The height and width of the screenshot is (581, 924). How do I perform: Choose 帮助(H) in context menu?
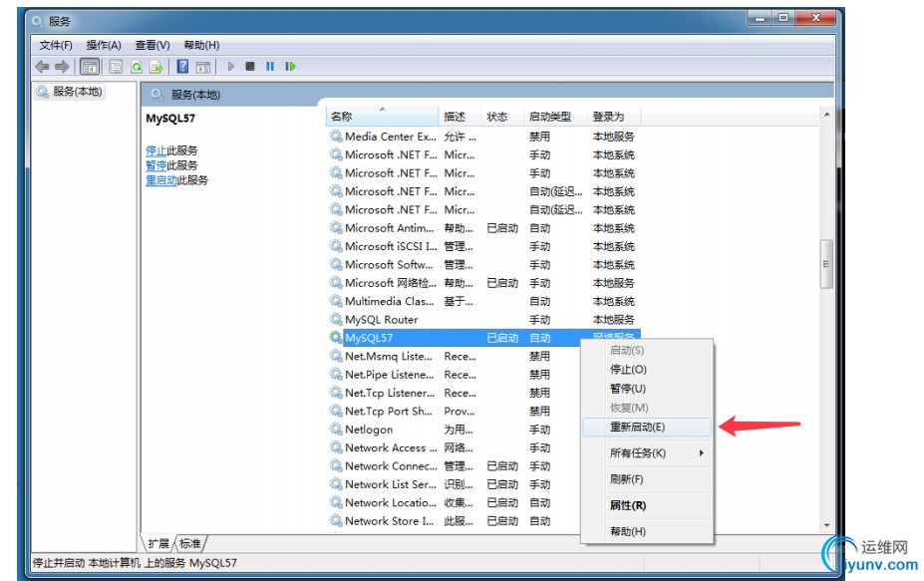tap(647, 531)
